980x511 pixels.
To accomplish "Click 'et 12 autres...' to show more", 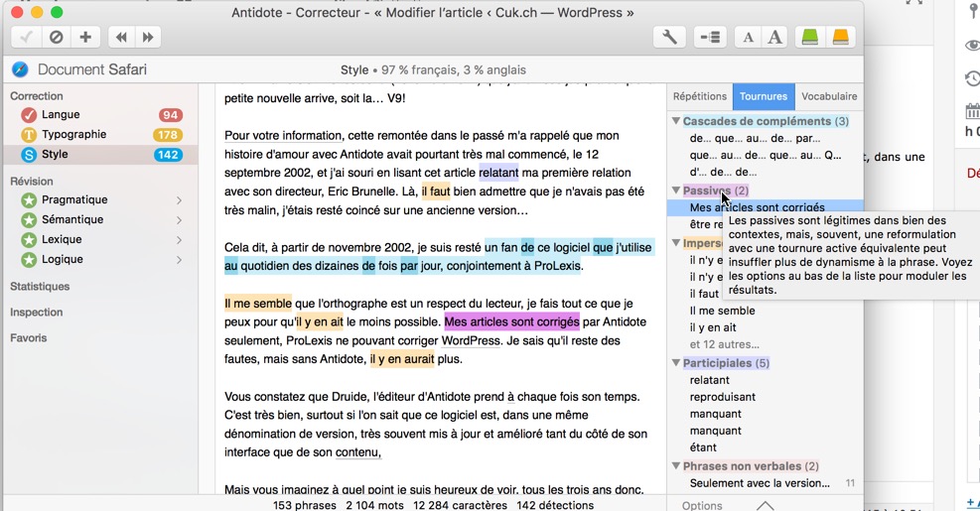I will coord(725,344).
